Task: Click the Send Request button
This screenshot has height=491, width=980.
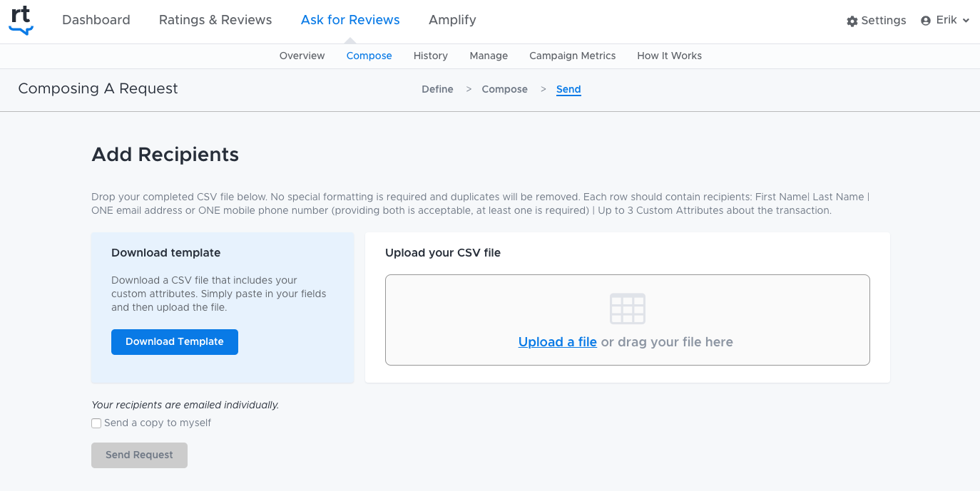Action: click(x=139, y=455)
